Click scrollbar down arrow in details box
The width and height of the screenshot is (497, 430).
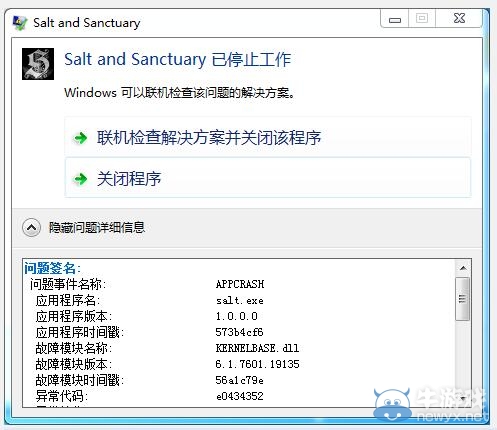tap(463, 398)
